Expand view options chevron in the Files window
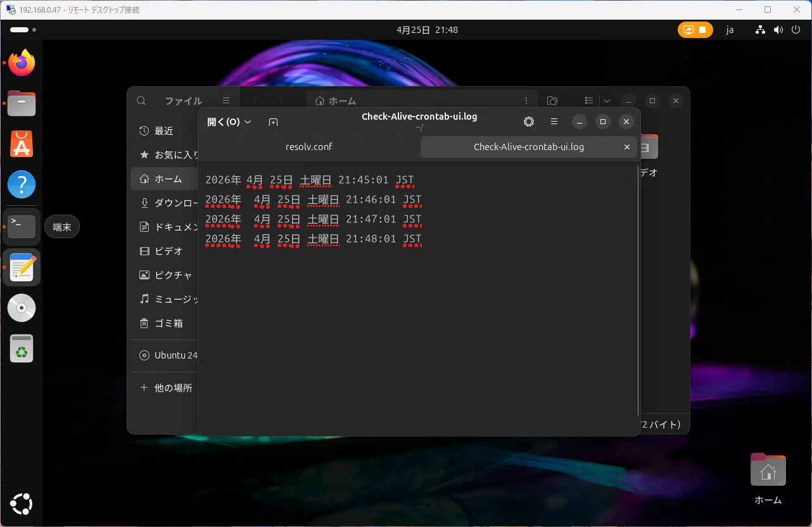Screen dimensions: 812x527 click(x=606, y=101)
